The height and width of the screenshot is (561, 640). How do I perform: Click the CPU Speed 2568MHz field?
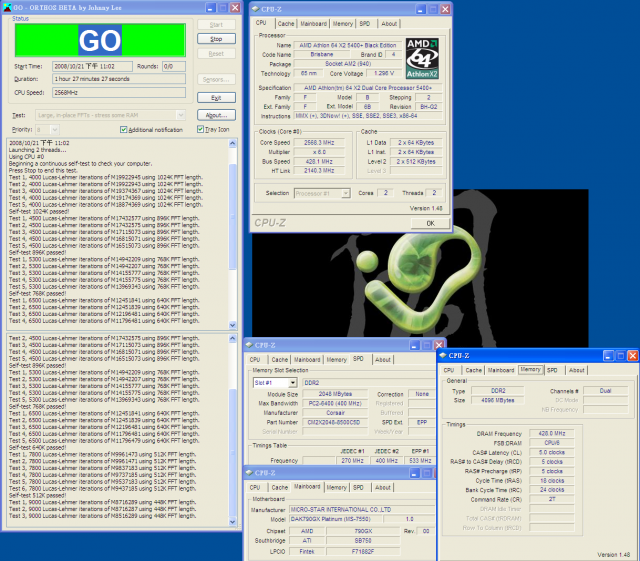pyautogui.click(x=119, y=93)
